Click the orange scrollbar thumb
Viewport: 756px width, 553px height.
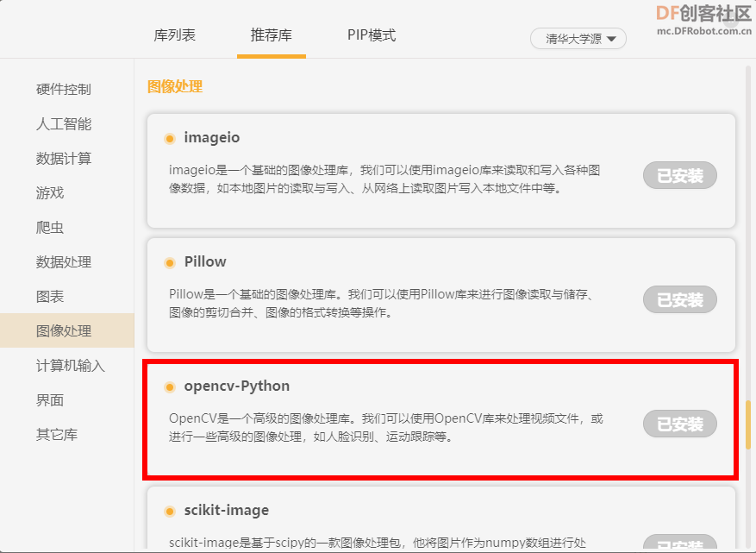[x=748, y=424]
